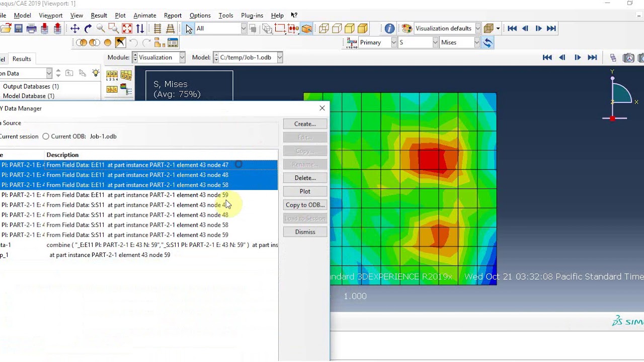
Task: Click the Plot button in XY Data Manager
Action: coord(305,192)
